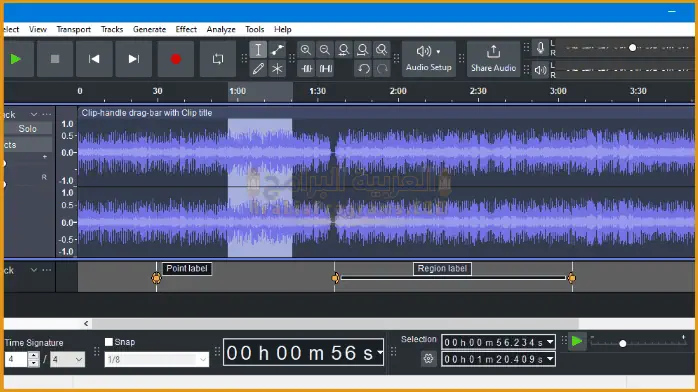The image size is (698, 392).
Task: Click the 2:00 mark on the timeline ruler
Action: (x=398, y=91)
